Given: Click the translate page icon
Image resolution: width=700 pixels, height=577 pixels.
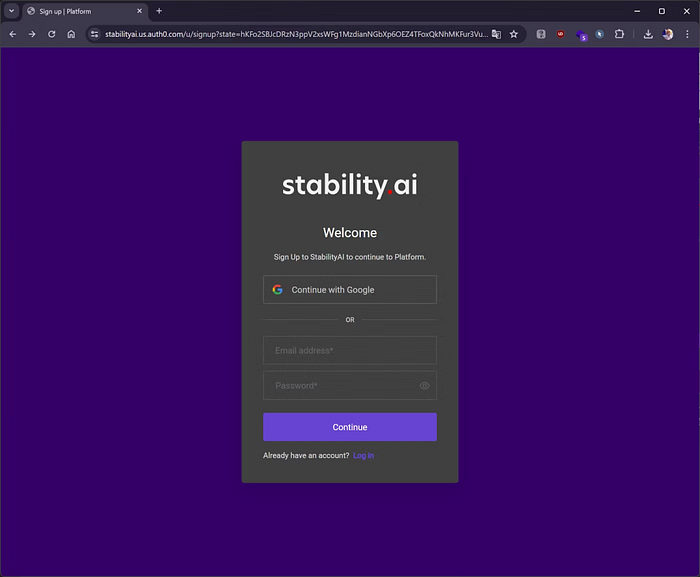Looking at the screenshot, I should (496, 34).
